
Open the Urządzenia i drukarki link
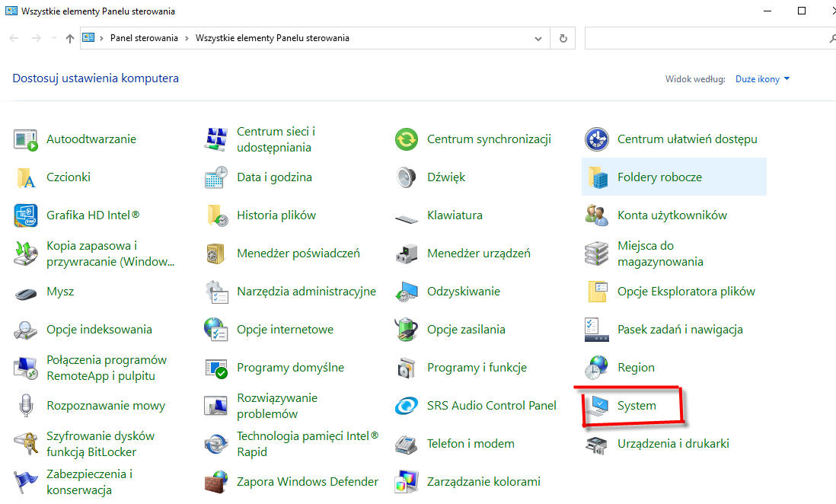click(673, 444)
